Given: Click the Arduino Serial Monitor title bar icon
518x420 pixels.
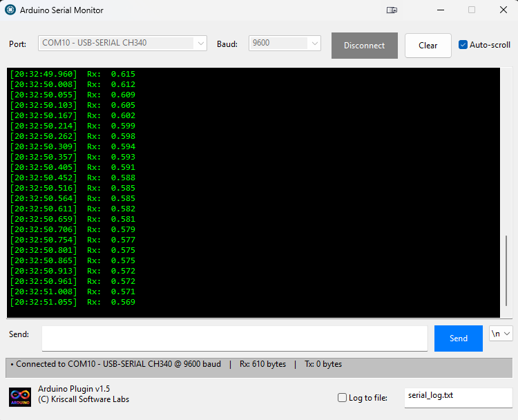Looking at the screenshot, I should 10,10.
